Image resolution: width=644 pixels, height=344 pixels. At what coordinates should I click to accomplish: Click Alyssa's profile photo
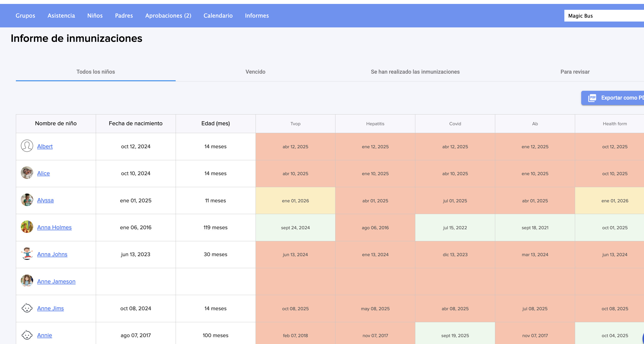pos(27,200)
